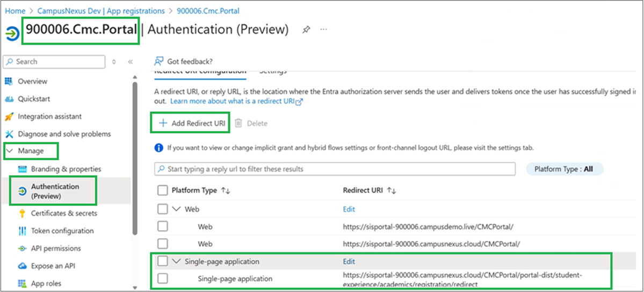Image resolution: width=644 pixels, height=292 pixels.
Task: Launch the Integration assistant
Action: (50, 116)
